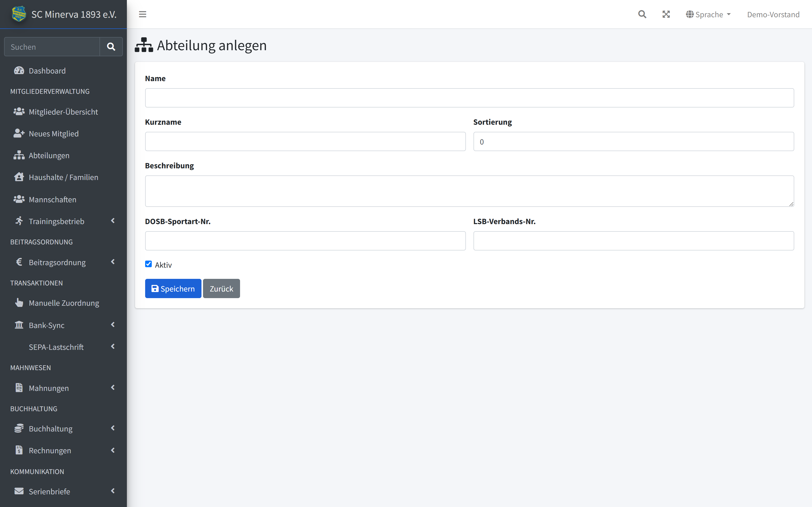Click the Speichern button

[173, 288]
